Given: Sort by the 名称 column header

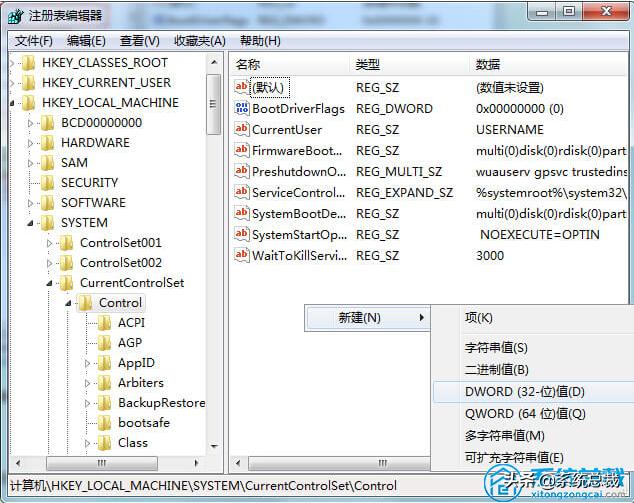Looking at the screenshot, I should (x=290, y=65).
